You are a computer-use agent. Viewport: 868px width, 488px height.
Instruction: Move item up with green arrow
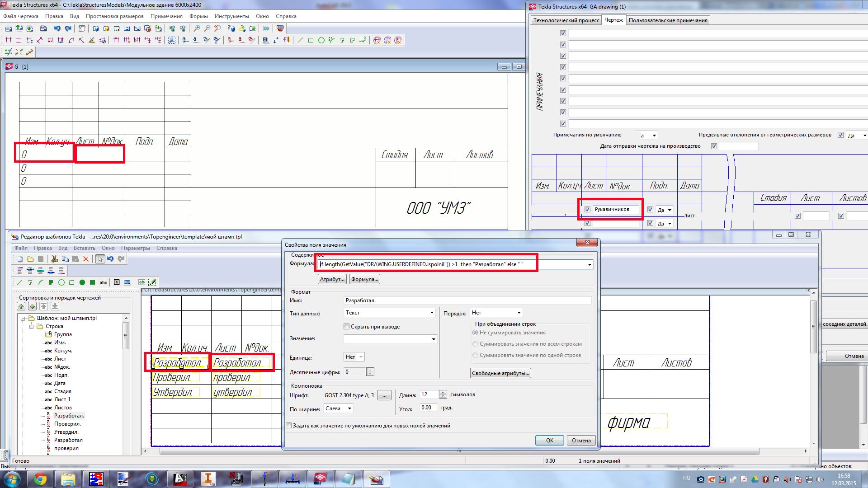coord(21,306)
